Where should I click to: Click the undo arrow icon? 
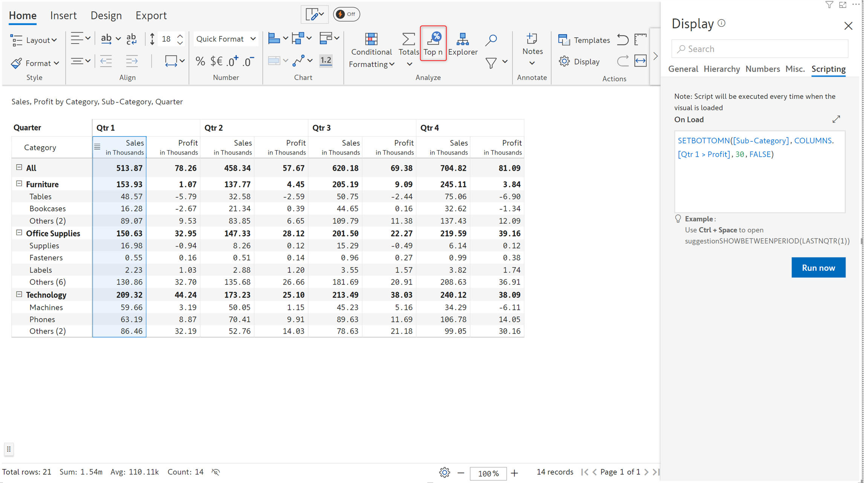point(622,40)
